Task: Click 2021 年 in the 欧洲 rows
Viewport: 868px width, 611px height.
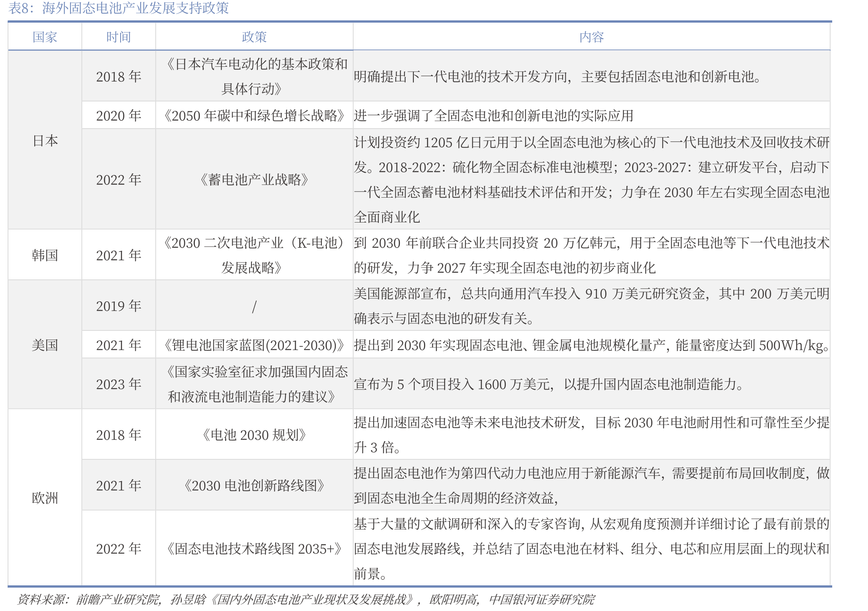Action: pos(118,485)
